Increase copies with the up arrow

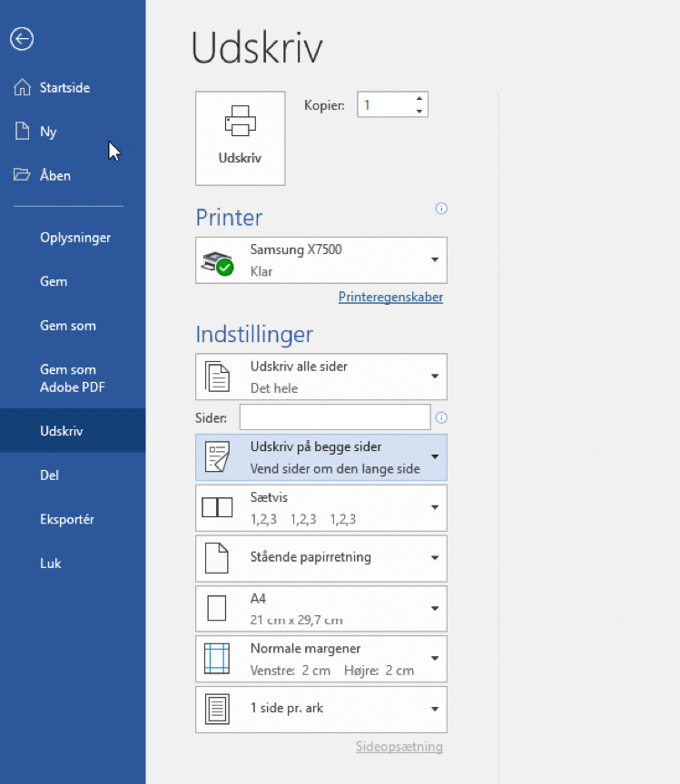click(419, 99)
